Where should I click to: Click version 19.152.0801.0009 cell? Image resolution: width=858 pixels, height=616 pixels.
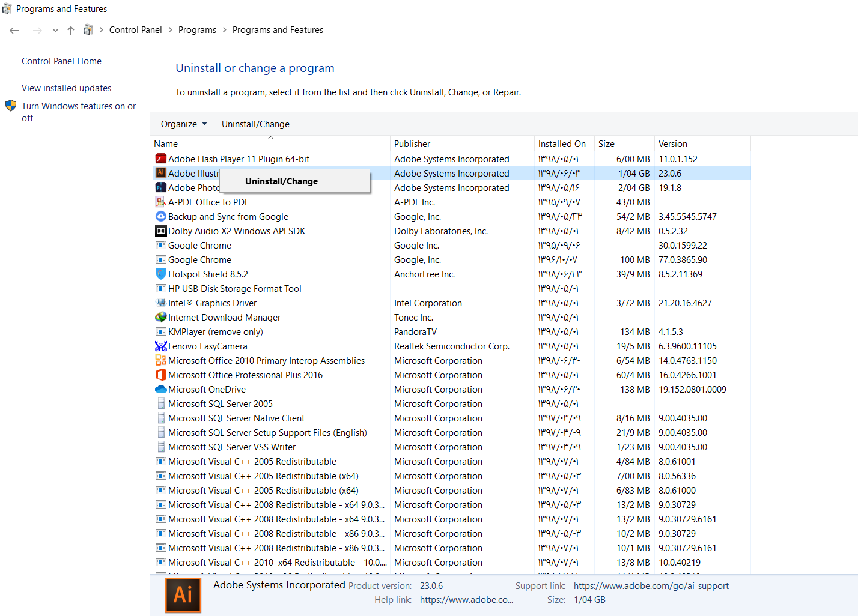692,390
